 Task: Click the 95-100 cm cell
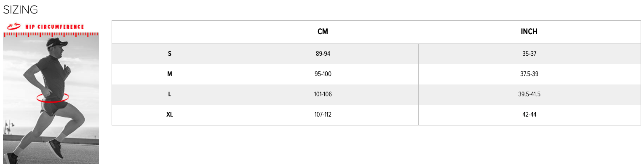pos(323,74)
